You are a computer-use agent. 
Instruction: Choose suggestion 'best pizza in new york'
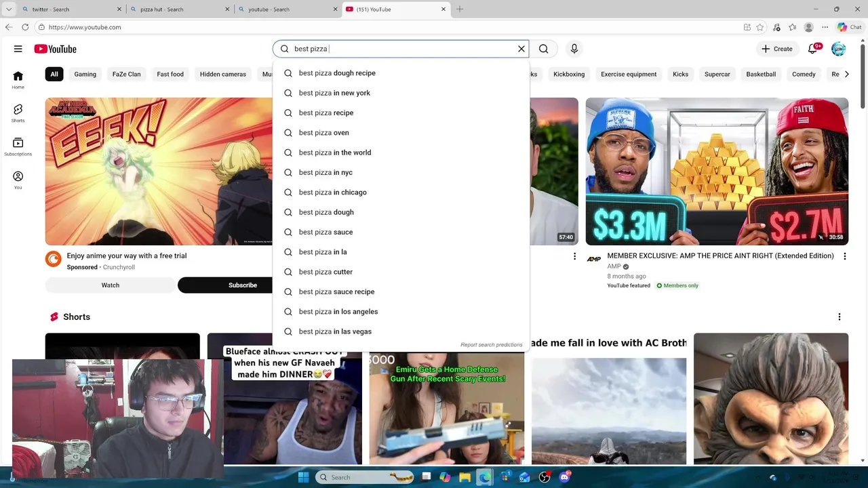(x=401, y=93)
